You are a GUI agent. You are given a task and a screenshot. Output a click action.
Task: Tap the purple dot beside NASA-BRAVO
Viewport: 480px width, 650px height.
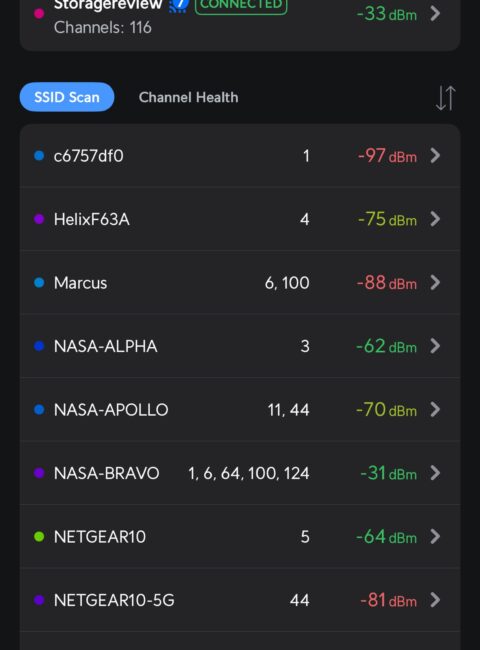(39, 473)
